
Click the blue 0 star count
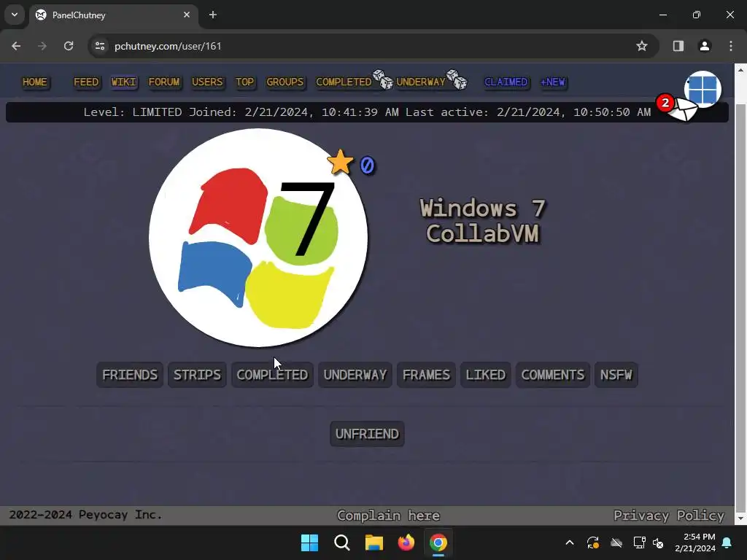coord(368,166)
